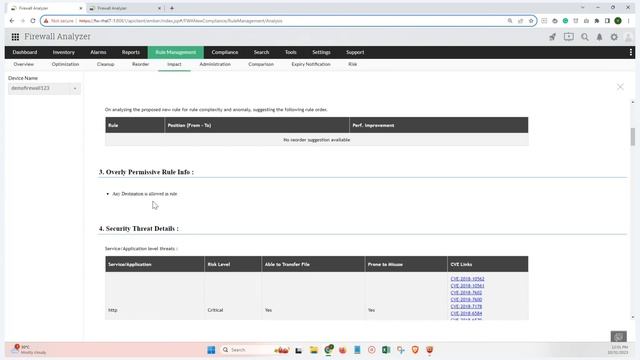Toggle the browser side panel icon
Screen dimensions: 640x360
(x=607, y=21)
